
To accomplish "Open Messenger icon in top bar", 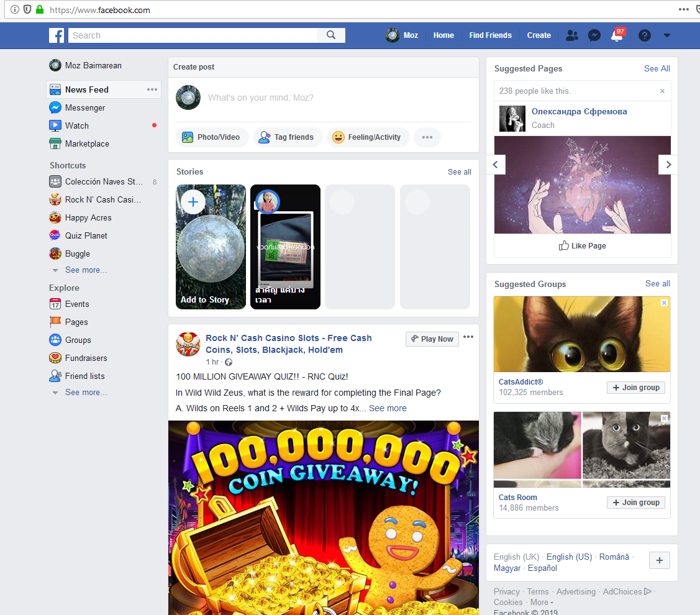I will coord(594,35).
